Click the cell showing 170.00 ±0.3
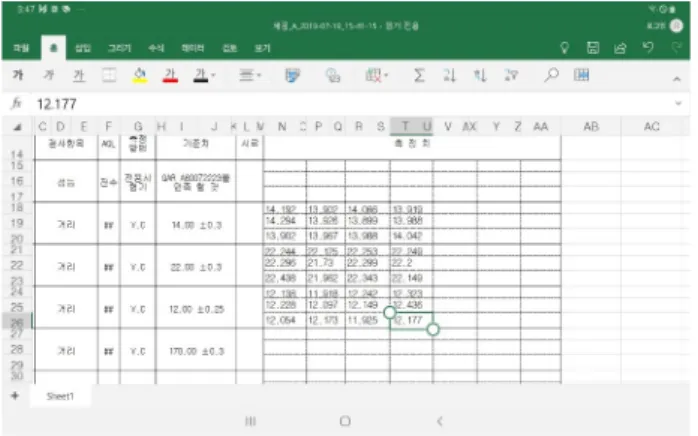 click(x=196, y=351)
